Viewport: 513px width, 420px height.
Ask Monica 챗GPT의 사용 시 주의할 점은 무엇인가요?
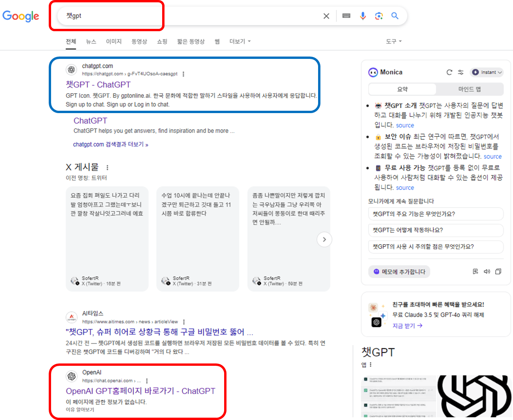point(436,247)
